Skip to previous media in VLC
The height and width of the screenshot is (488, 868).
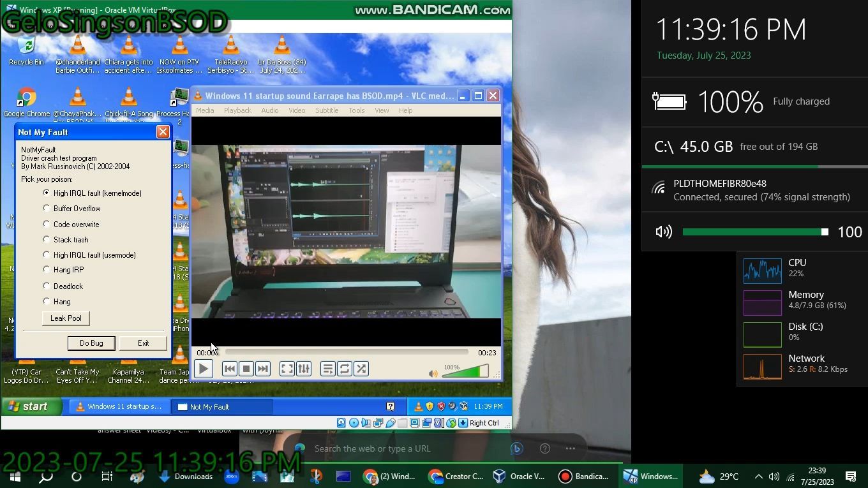pos(230,369)
